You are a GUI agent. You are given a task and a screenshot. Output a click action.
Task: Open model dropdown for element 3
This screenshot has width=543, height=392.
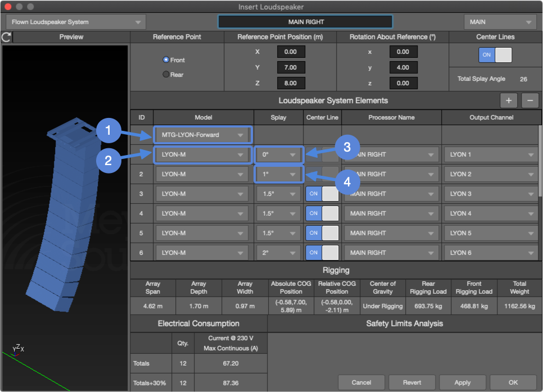coord(202,194)
